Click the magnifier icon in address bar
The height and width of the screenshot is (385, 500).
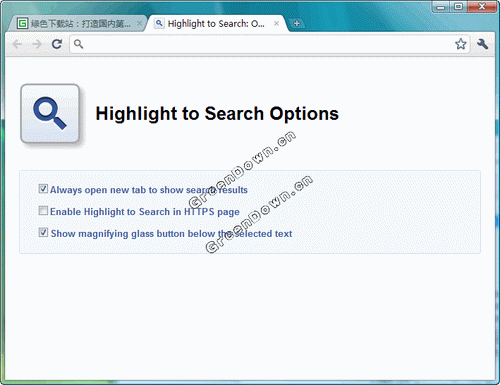[78, 44]
